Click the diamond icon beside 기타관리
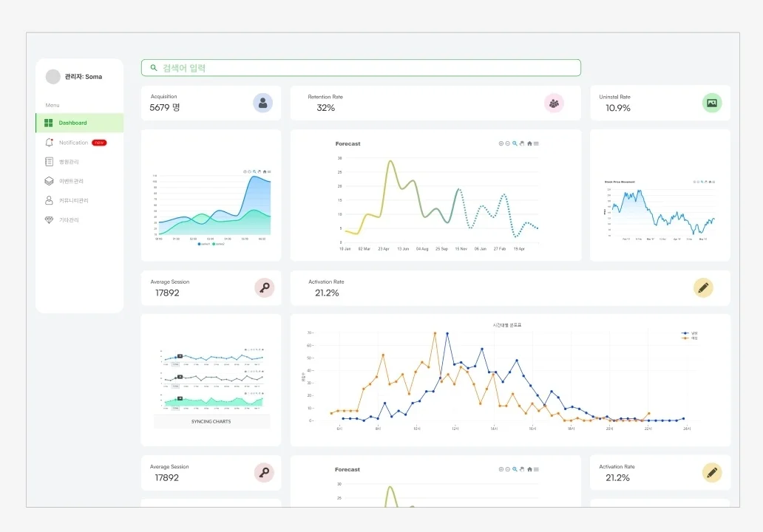The width and height of the screenshot is (763, 532). pos(49,219)
